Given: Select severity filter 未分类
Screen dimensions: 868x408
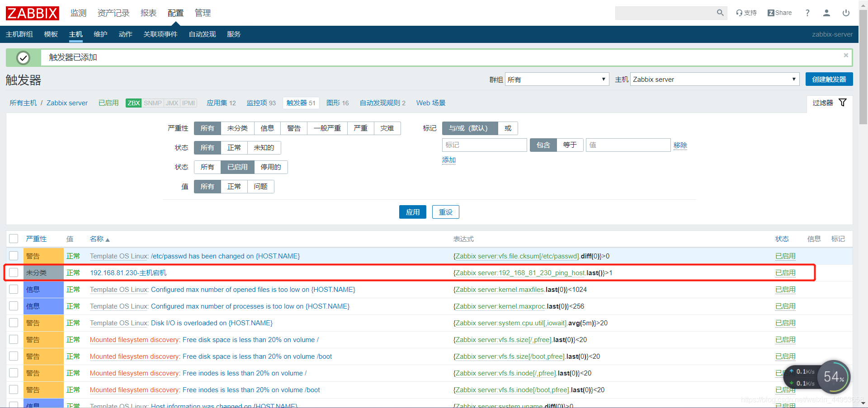Looking at the screenshot, I should (x=237, y=128).
